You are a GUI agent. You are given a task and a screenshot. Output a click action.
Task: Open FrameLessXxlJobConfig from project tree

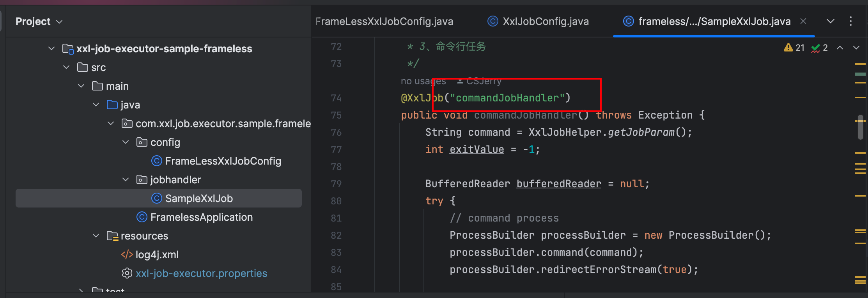pyautogui.click(x=223, y=161)
